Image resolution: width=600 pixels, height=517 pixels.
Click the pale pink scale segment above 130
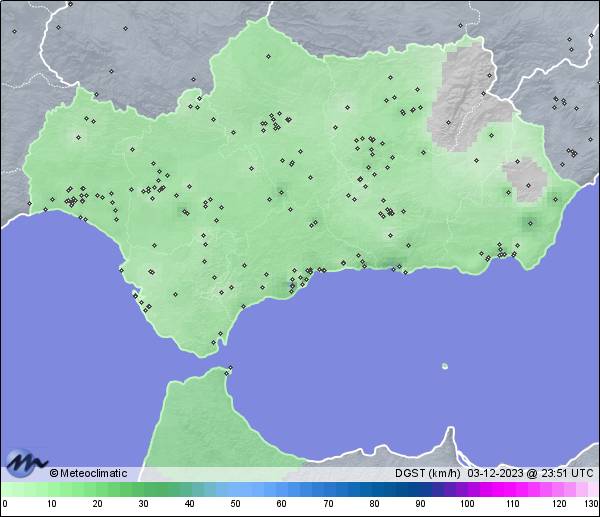(x=592, y=489)
